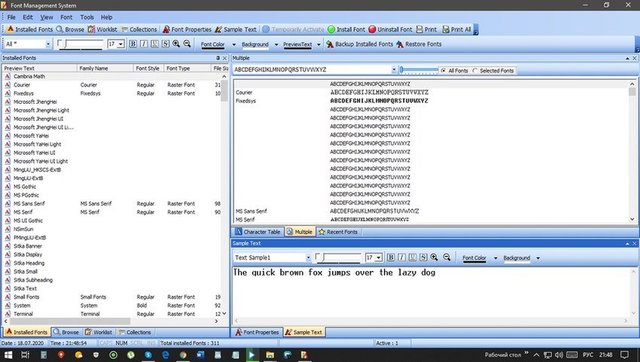
Task: Expand the Font Color dropdown arrow in top toolbar
Action: pos(234,44)
